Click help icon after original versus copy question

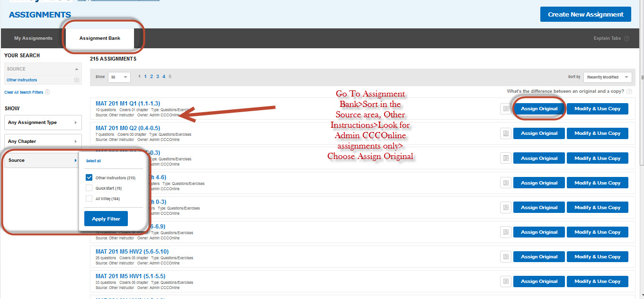(629, 91)
